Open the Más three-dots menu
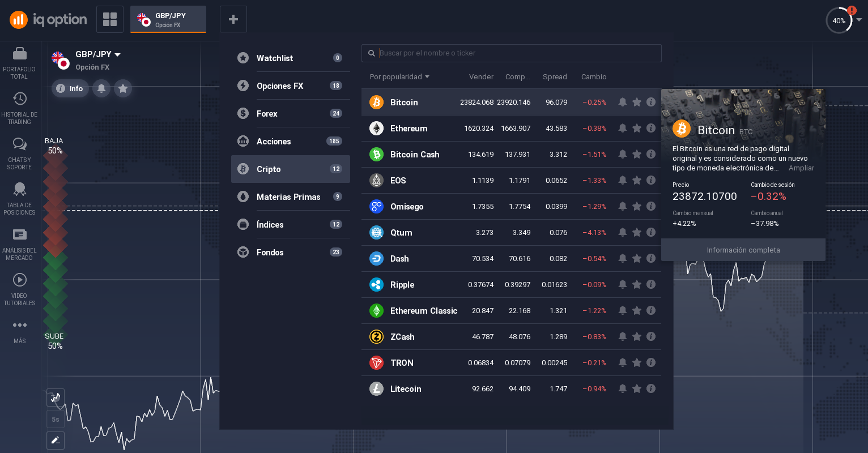Screen dimensions: 868x453 (x=19, y=332)
